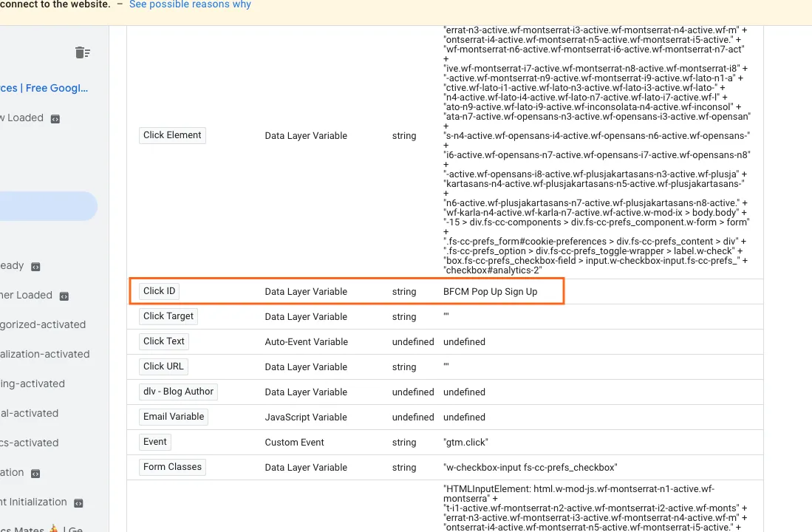Select the highlighted blue event in sidebar
The width and height of the screenshot is (812, 532).
(x=49, y=206)
